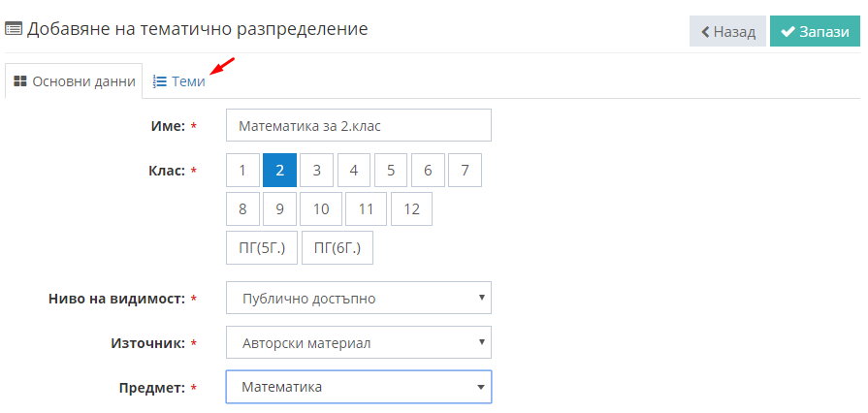Select class 10 toggle button

(x=321, y=209)
